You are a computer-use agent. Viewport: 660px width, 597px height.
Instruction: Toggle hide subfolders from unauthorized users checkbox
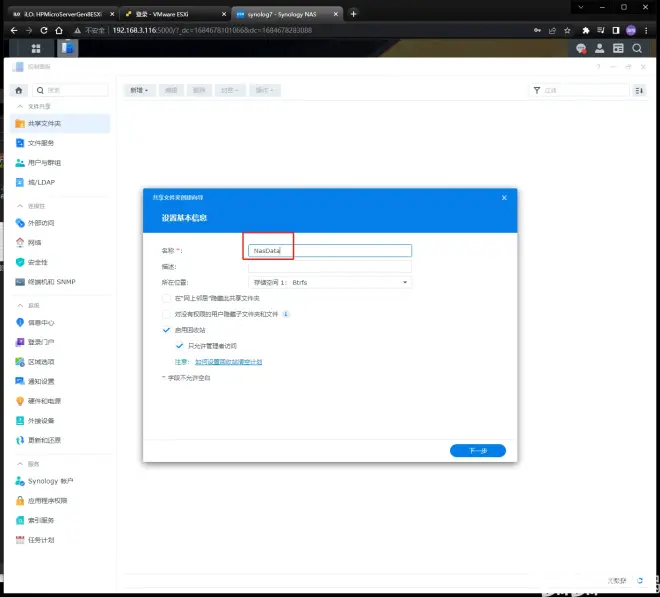tap(166, 314)
